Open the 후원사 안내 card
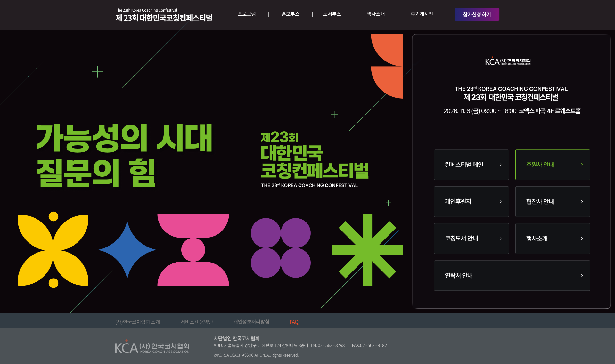This screenshot has width=615, height=364. click(x=553, y=165)
